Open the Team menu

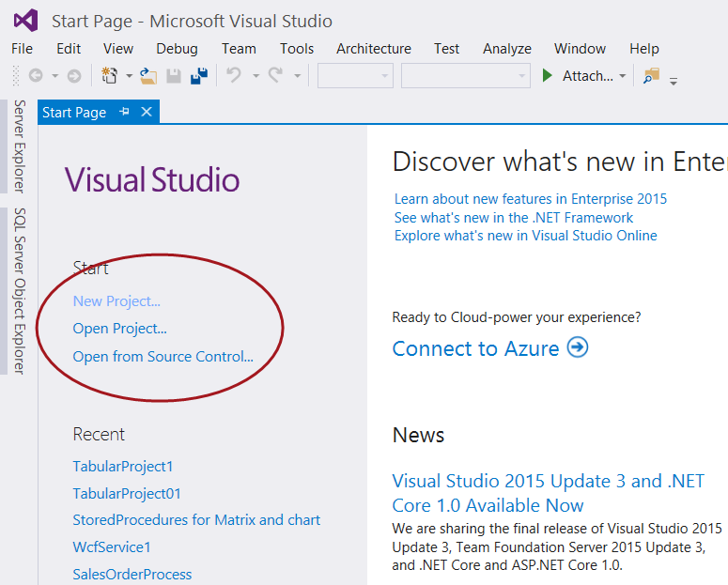(x=239, y=49)
